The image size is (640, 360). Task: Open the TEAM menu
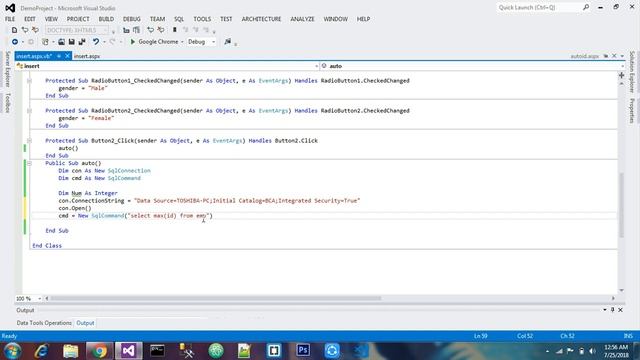point(157,19)
